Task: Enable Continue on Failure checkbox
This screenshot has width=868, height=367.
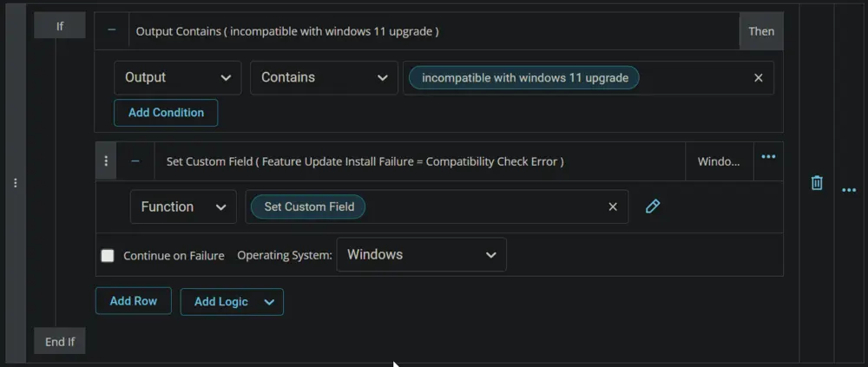Action: click(x=108, y=255)
